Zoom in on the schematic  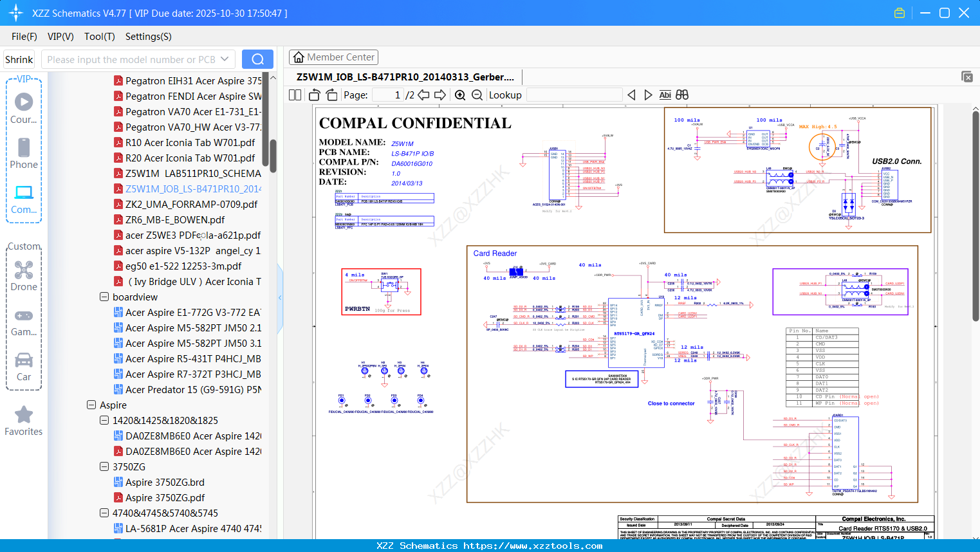point(460,95)
